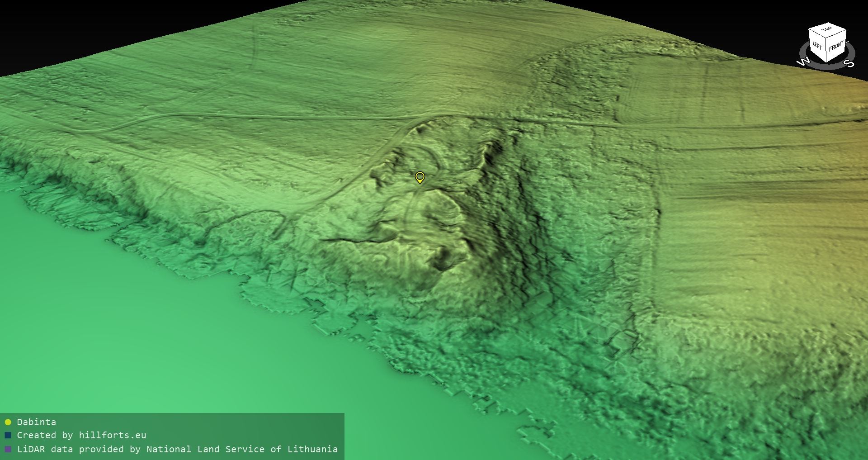Click the dark blue square legend marker
The image size is (868, 460).
click(x=8, y=436)
